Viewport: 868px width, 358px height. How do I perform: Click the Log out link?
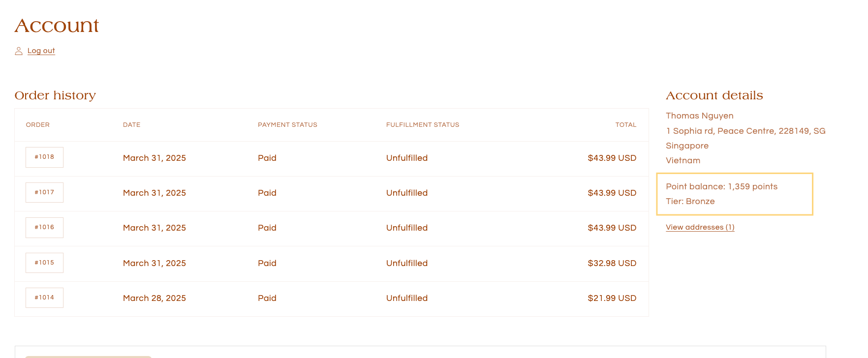pyautogui.click(x=41, y=51)
